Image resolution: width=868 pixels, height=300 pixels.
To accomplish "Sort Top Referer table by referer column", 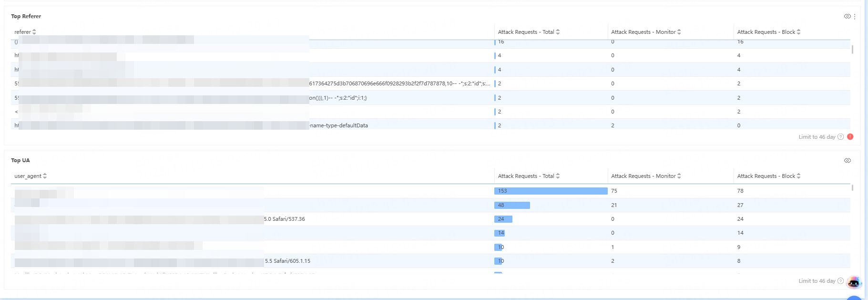I will click(x=34, y=32).
